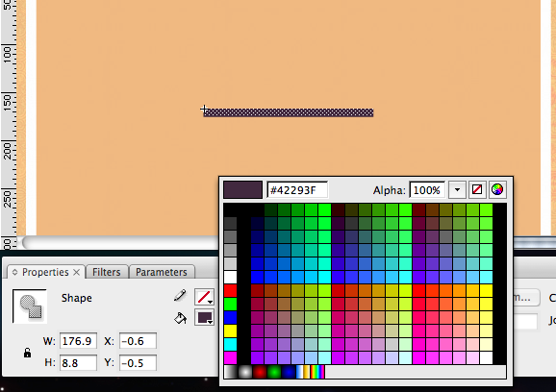Select the red radial gradient swatch
Image resolution: width=556 pixels, height=392 pixels.
(260, 372)
